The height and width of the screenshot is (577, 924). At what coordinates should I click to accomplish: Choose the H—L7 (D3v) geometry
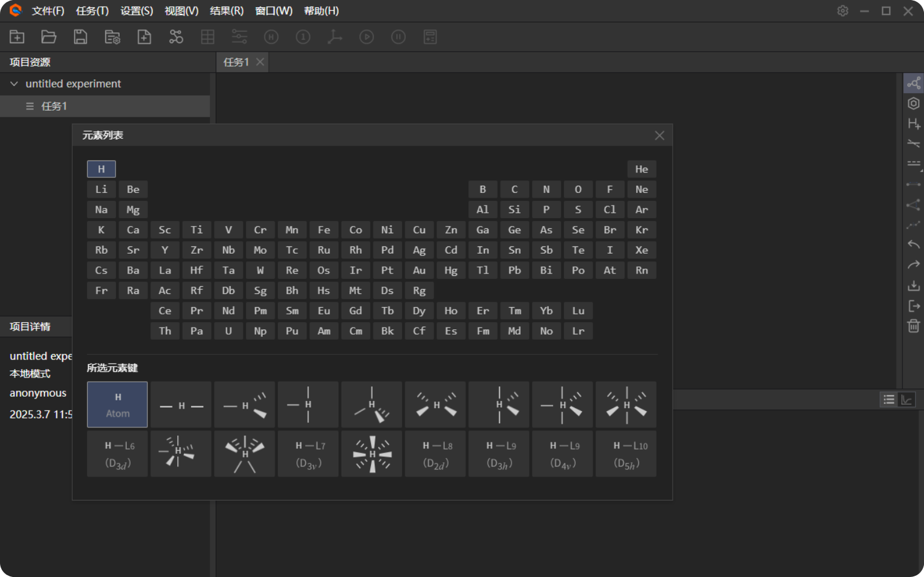point(308,454)
